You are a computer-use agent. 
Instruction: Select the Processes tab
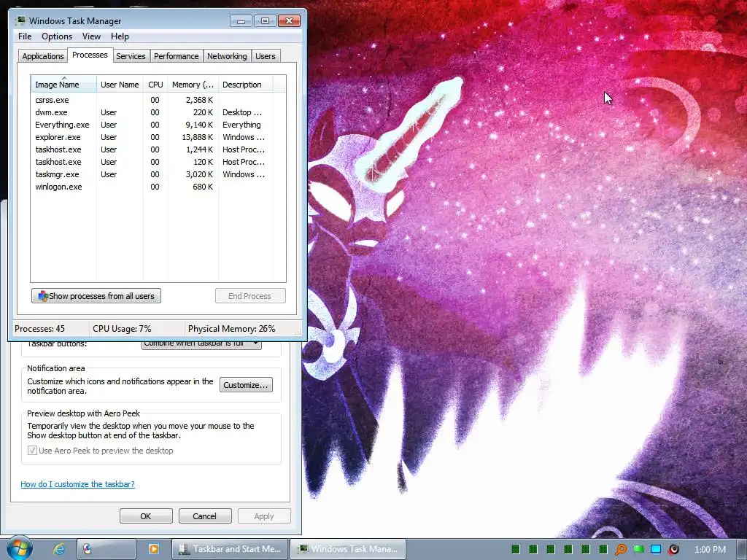90,55
